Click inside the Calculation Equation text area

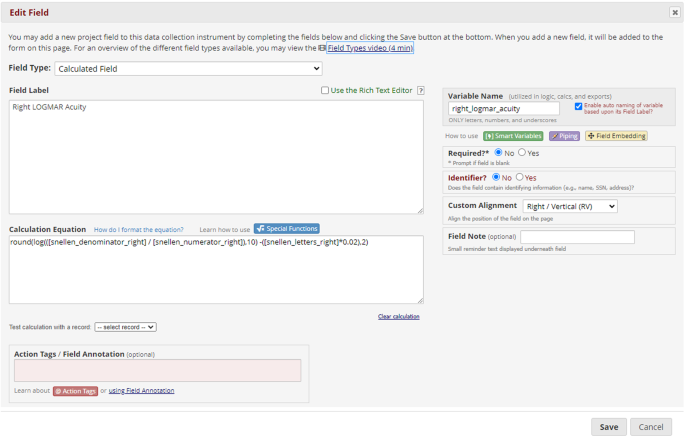(x=216, y=270)
